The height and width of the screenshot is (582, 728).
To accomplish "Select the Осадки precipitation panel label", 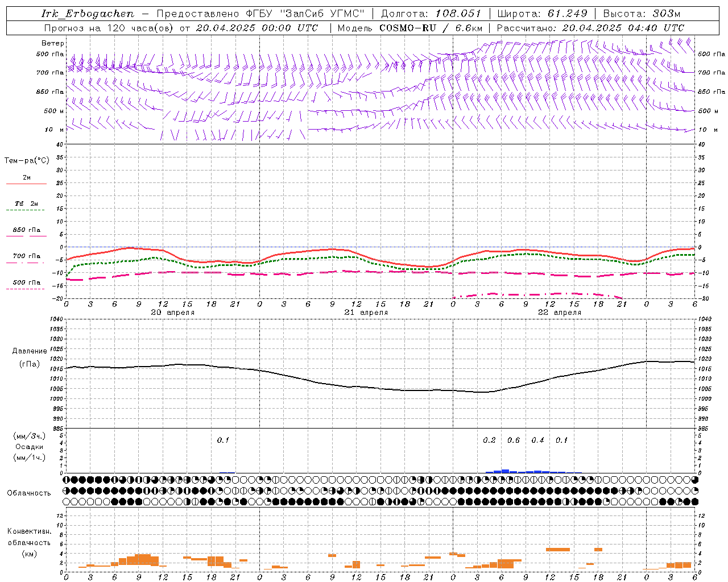I will click(28, 447).
